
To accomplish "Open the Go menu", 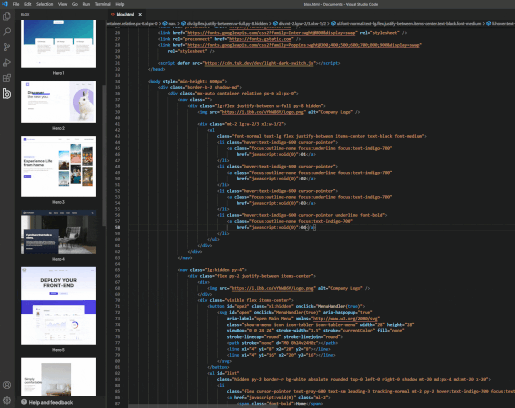I will click(75, 4).
